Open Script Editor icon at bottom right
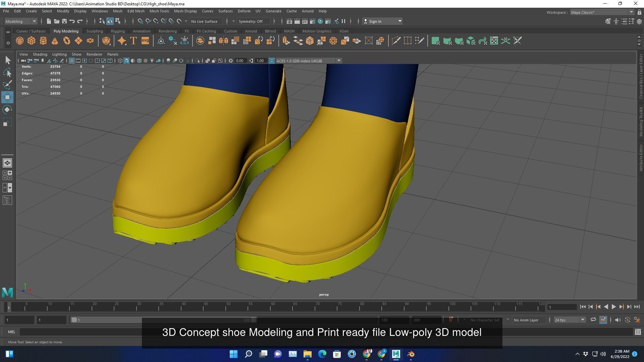 tap(638, 332)
